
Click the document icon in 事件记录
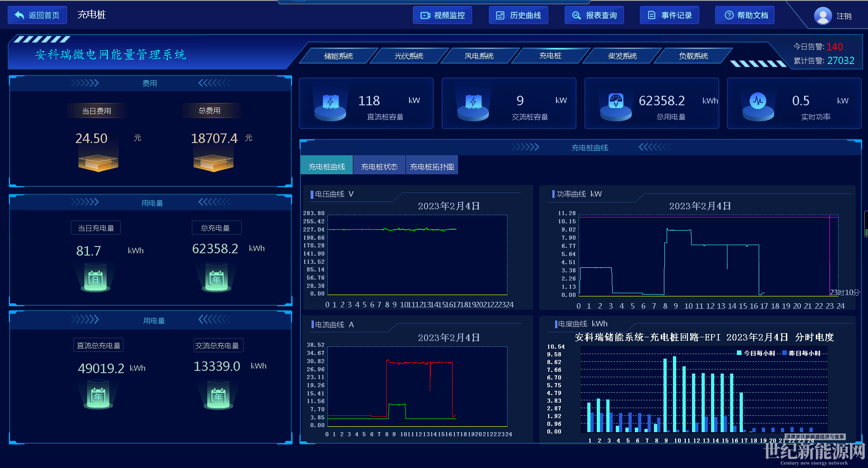(x=652, y=15)
